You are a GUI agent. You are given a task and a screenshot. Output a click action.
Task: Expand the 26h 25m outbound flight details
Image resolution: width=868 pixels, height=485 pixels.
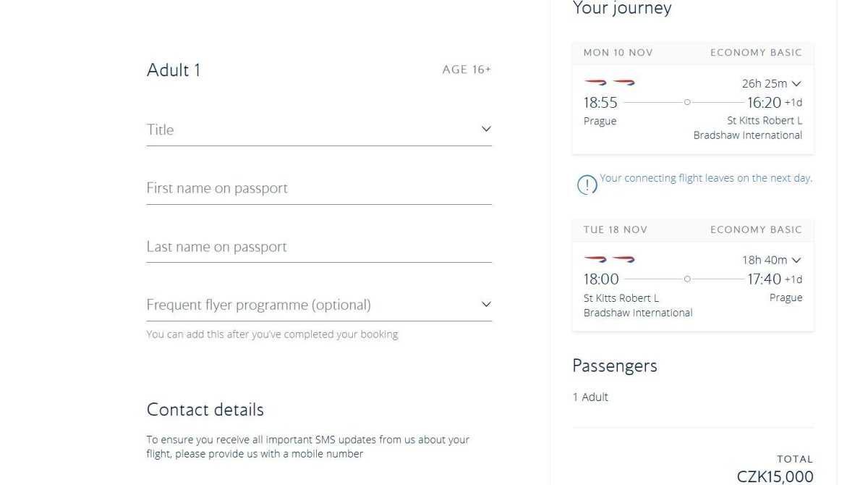click(x=772, y=83)
